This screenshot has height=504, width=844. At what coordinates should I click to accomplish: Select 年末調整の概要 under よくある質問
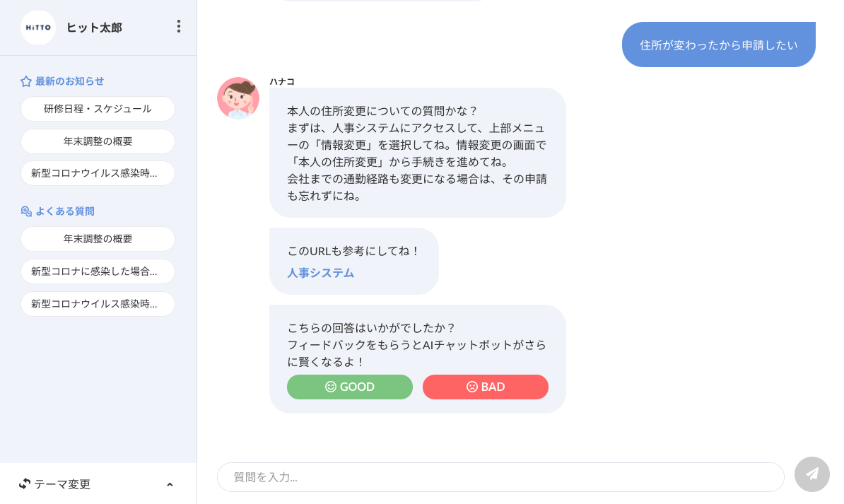[98, 239]
